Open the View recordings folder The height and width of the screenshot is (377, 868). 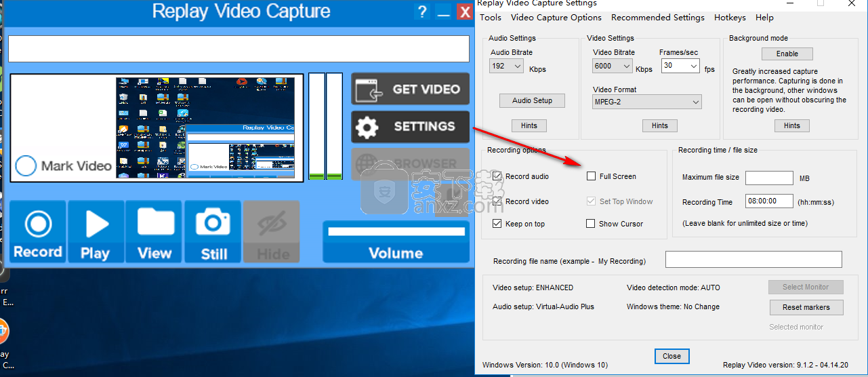pyautogui.click(x=154, y=231)
